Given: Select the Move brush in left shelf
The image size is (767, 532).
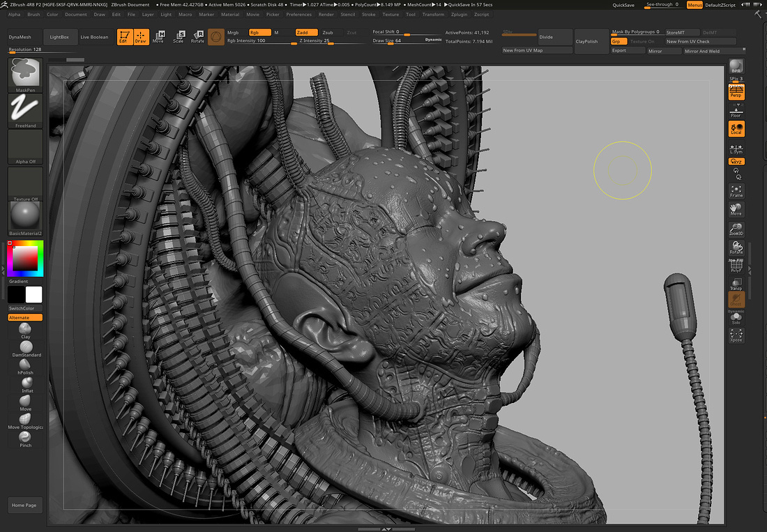Looking at the screenshot, I should coord(25,403).
